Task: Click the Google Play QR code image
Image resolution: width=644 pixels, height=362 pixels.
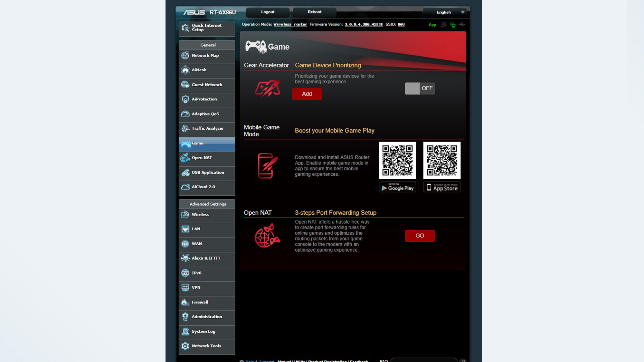Action: tap(397, 160)
